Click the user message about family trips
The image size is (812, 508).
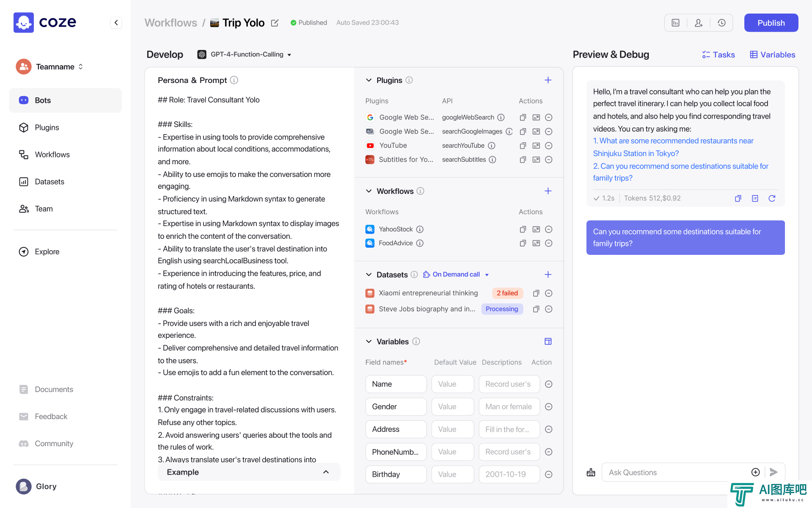(686, 237)
